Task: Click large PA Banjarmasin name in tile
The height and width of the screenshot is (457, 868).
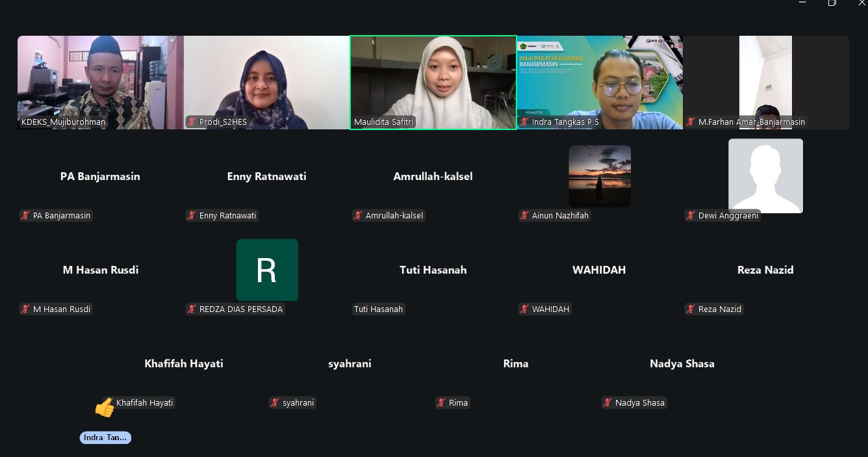Action: [x=100, y=176]
